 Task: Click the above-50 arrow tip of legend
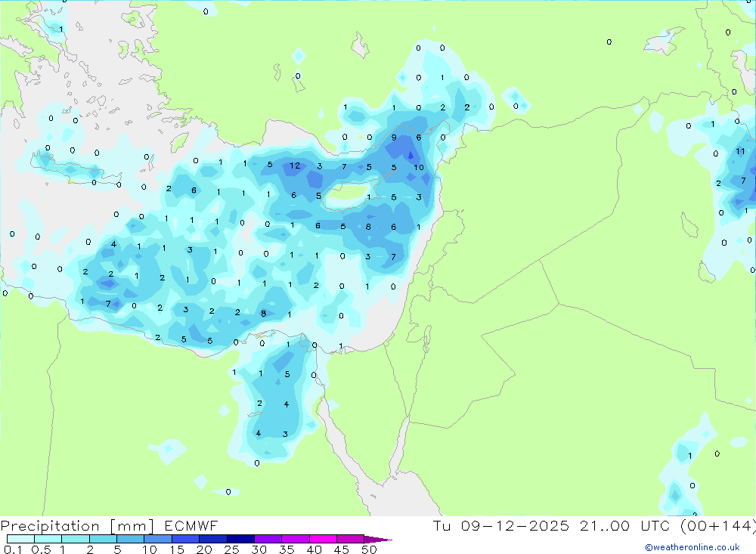pos(378,540)
